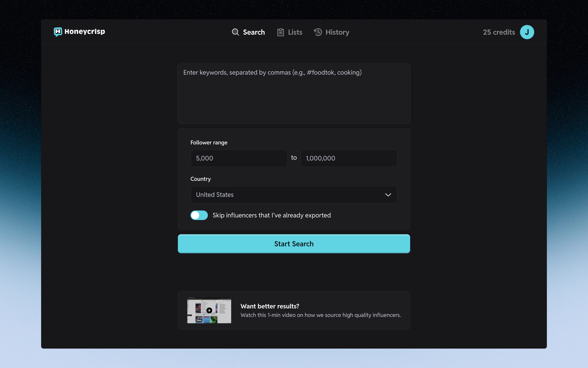
Task: Click the magnifying glass Search icon
Action: point(235,32)
